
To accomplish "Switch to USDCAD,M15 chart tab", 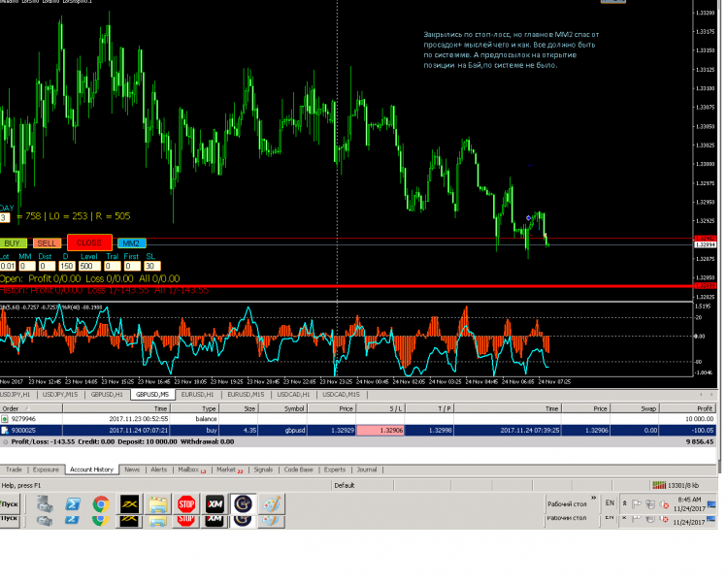I will pyautogui.click(x=342, y=395).
